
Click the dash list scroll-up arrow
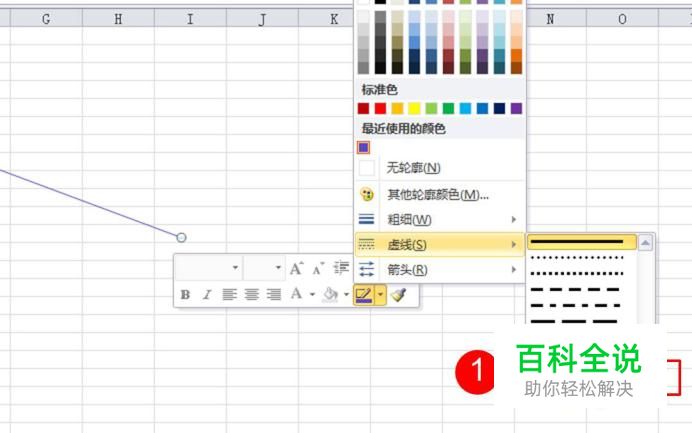[x=645, y=242]
